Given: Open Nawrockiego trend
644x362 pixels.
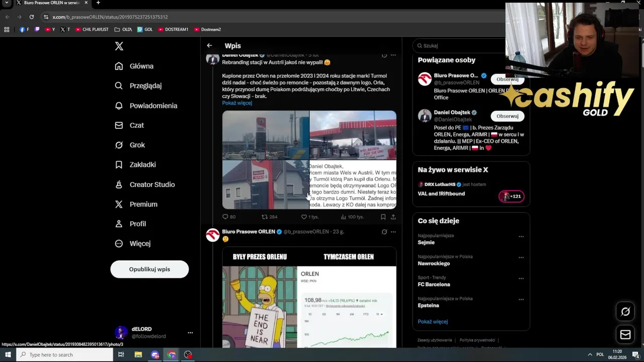Looking at the screenshot, I should pos(434,263).
